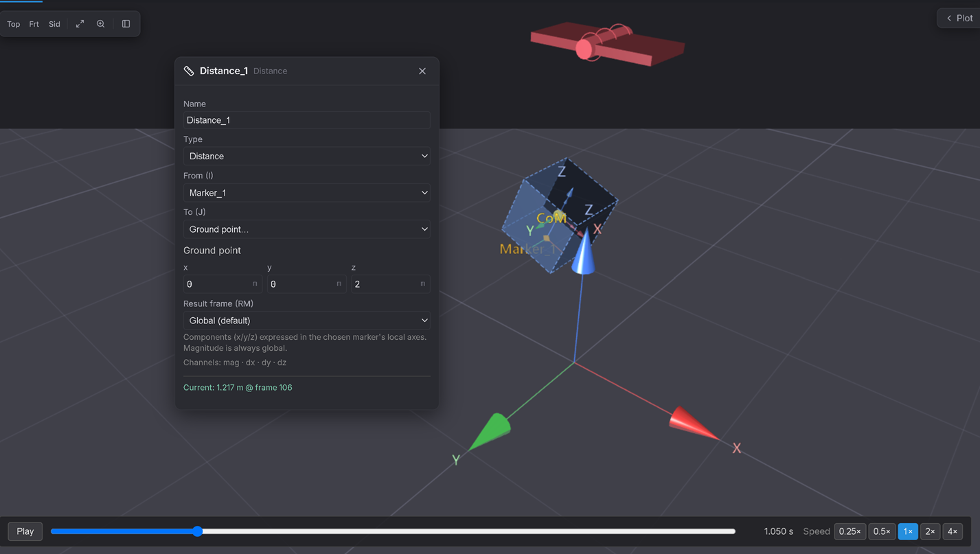Screen dimensions: 980x554
Task: Set playback speed to 2×
Action: pyautogui.click(x=930, y=531)
